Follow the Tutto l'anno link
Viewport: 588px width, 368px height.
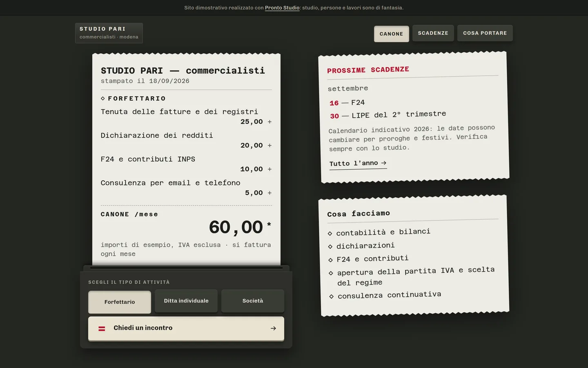358,164
